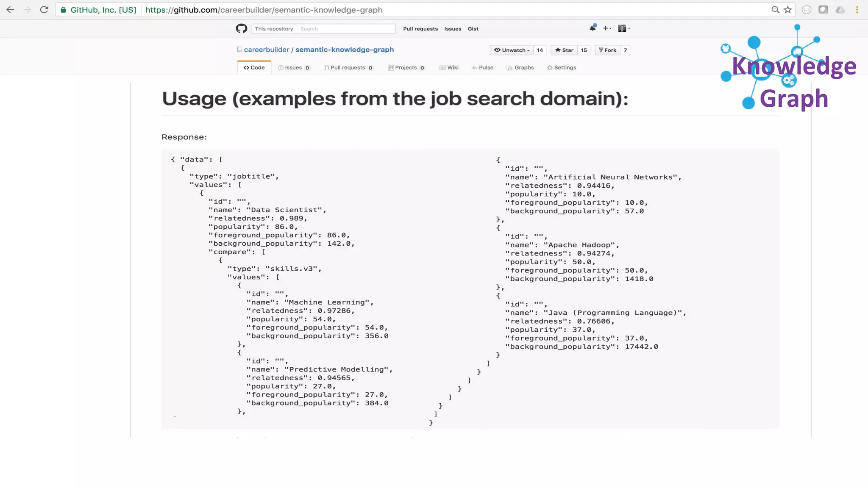Click the address bar URL

point(264,10)
